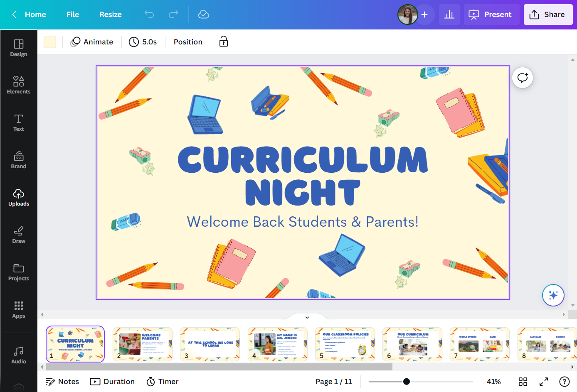Open the Resize menu

click(111, 15)
